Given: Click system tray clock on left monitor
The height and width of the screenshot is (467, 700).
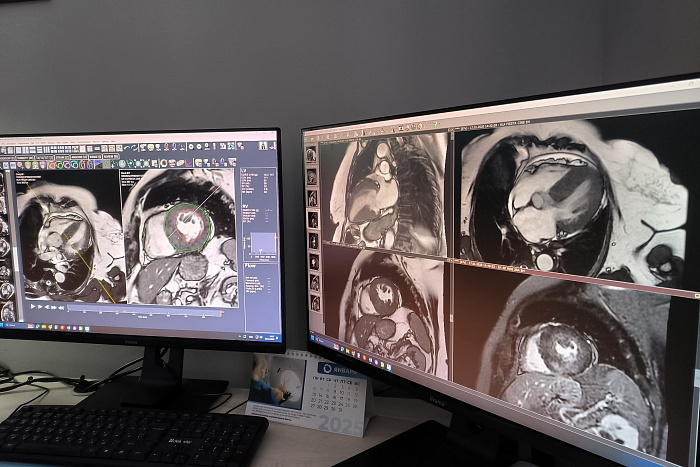Looking at the screenshot, I should (x=271, y=337).
